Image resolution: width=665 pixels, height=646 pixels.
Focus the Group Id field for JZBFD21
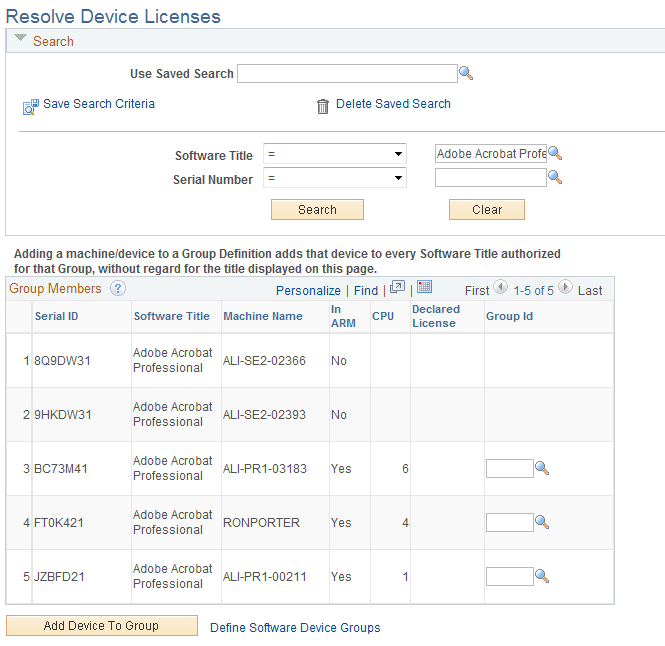510,576
